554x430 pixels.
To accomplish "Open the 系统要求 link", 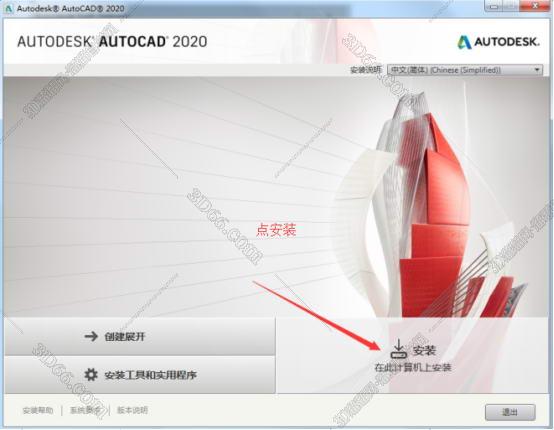I will click(85, 410).
